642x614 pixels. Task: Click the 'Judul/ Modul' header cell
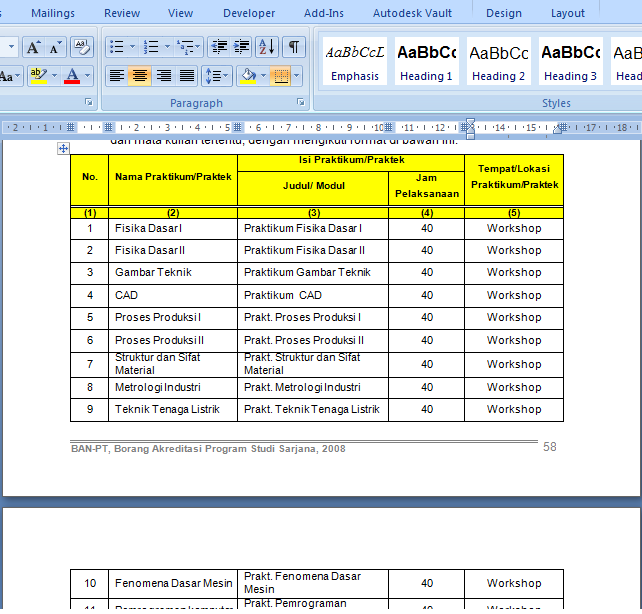[313, 188]
